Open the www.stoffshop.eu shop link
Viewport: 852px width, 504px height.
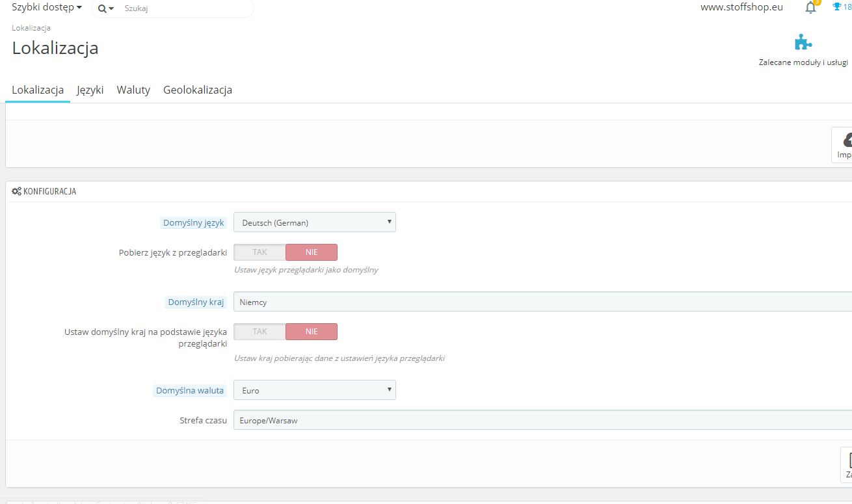coord(741,7)
